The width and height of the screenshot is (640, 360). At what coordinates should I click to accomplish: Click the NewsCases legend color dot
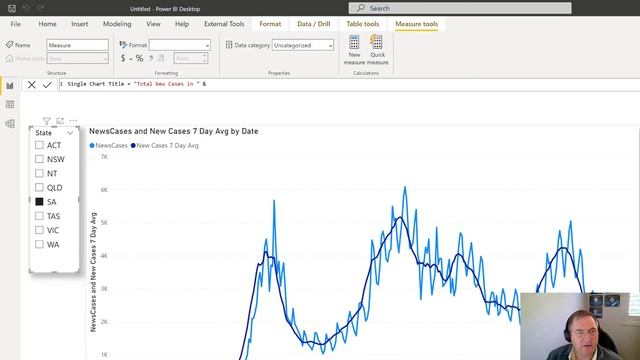tap(92, 145)
